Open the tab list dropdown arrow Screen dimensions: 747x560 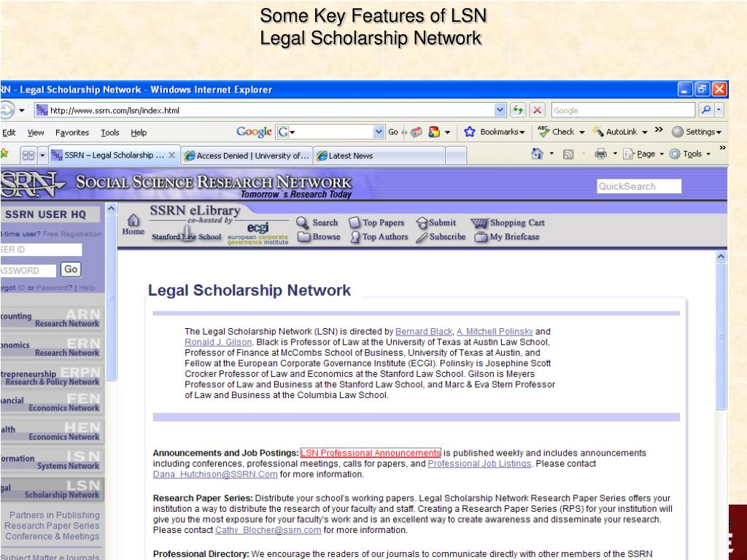(x=42, y=155)
